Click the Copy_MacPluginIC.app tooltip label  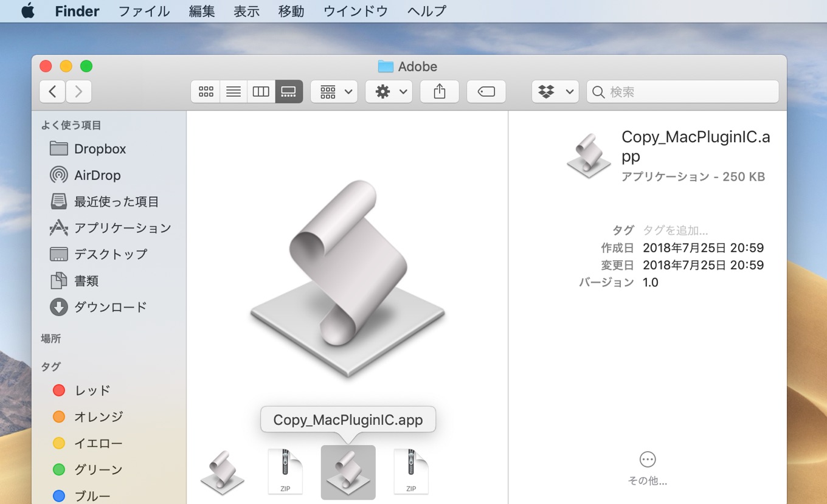[x=348, y=420]
